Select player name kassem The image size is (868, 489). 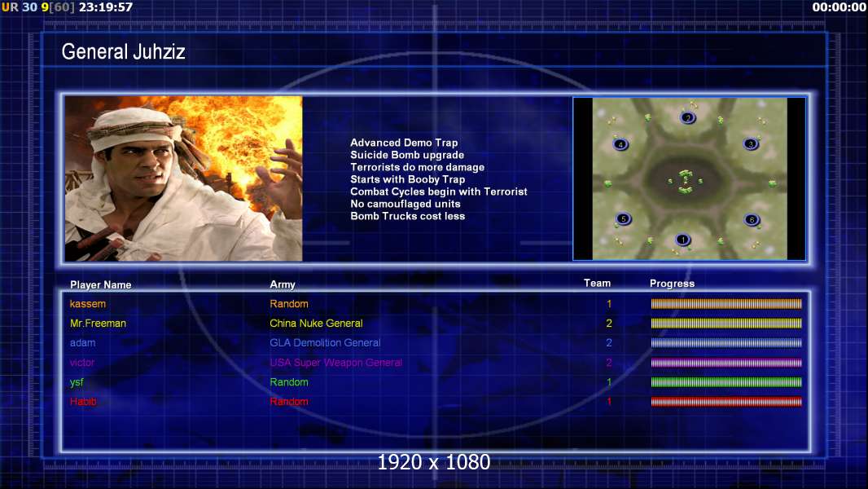[x=87, y=303]
